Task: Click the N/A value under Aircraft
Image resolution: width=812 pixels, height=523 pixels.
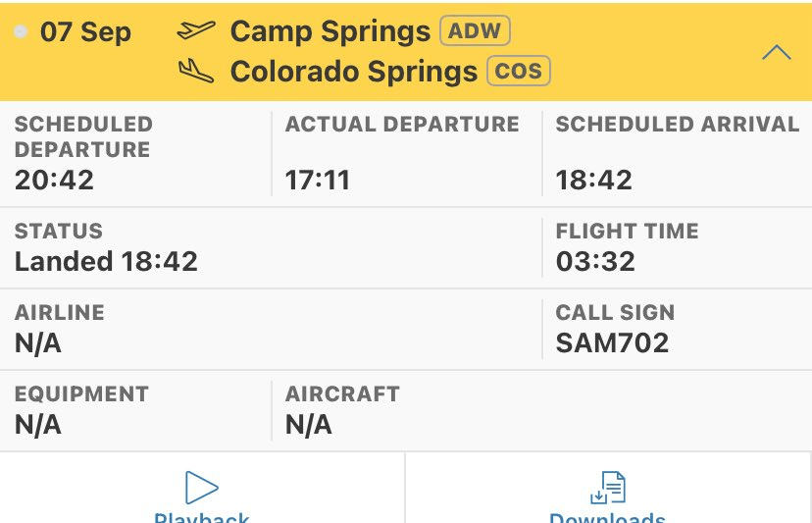Action: [309, 424]
